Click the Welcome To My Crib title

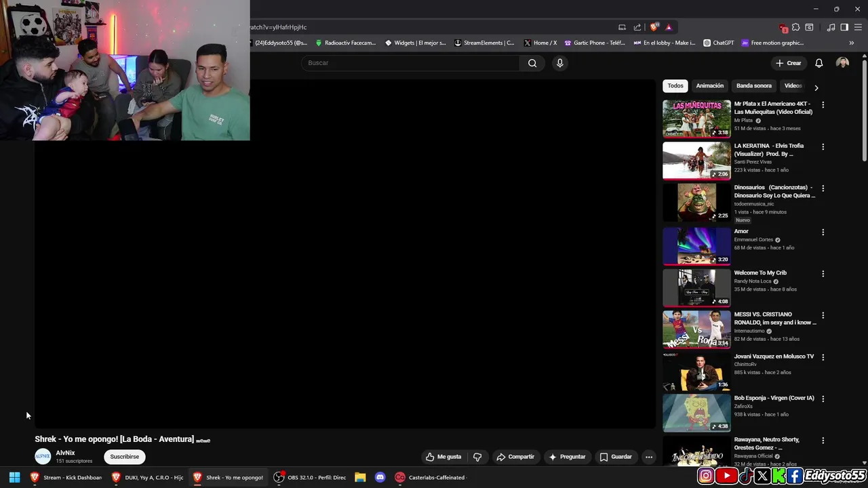(760, 272)
